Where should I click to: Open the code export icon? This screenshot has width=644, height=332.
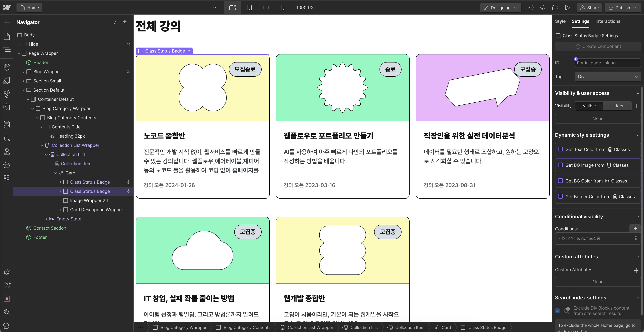[x=543, y=8]
